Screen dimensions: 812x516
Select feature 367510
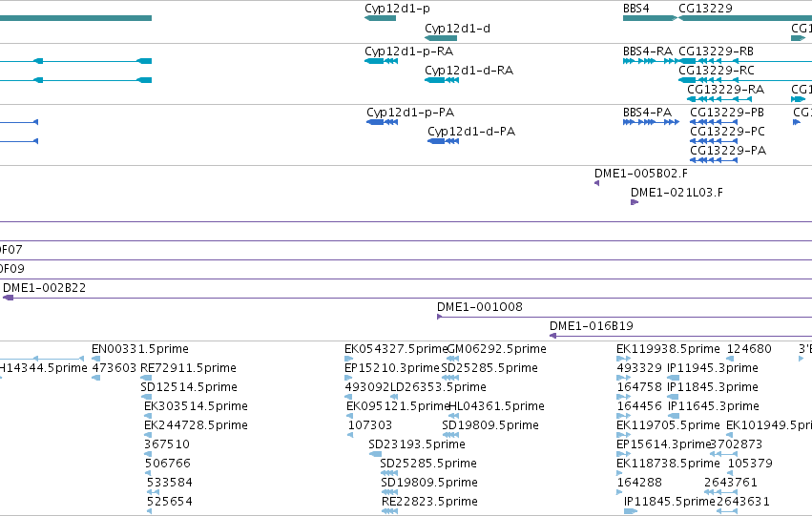(x=167, y=444)
